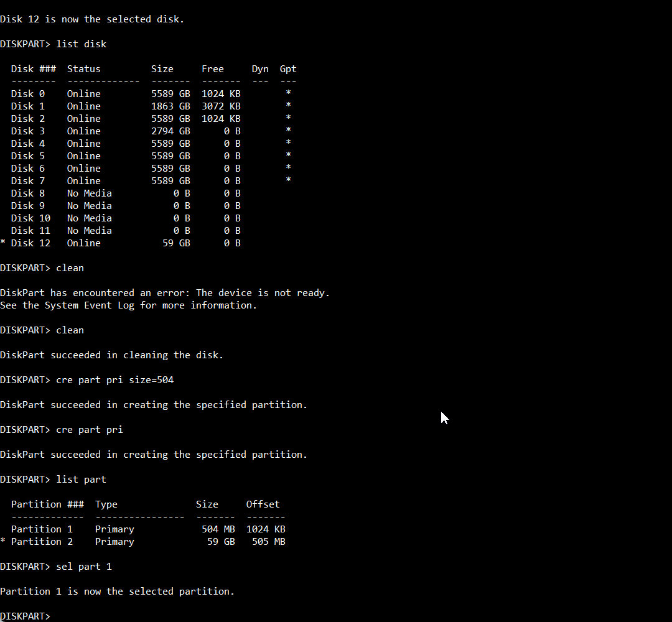The width and height of the screenshot is (672, 622).
Task: Click 'DiskPart succeeded in cleaning the disk' line
Action: [112, 355]
